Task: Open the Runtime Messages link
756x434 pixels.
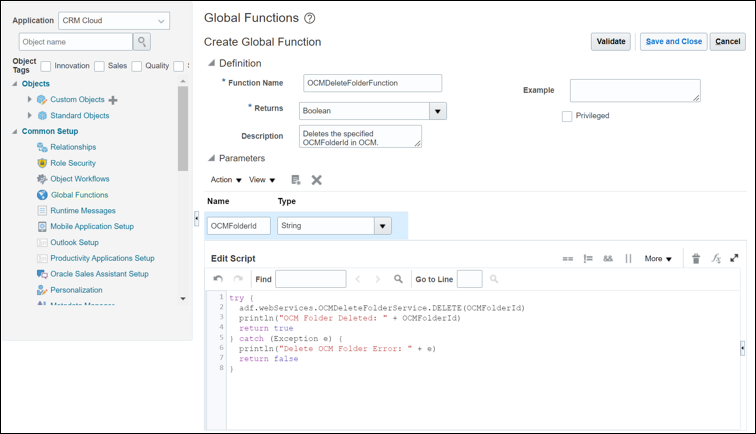Action: tap(83, 211)
